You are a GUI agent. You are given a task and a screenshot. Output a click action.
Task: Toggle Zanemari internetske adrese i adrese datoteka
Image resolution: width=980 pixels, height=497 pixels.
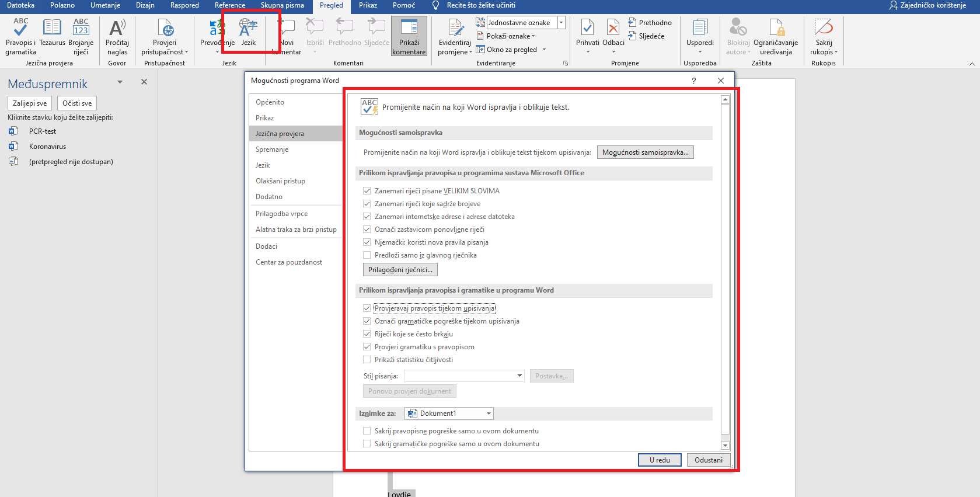click(367, 217)
